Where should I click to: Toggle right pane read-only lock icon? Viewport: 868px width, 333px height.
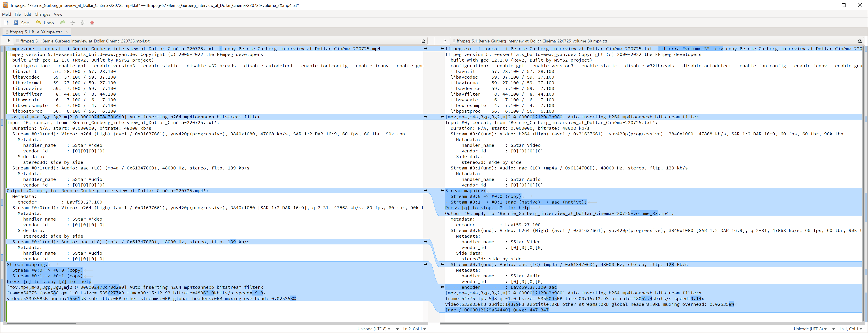[860, 41]
